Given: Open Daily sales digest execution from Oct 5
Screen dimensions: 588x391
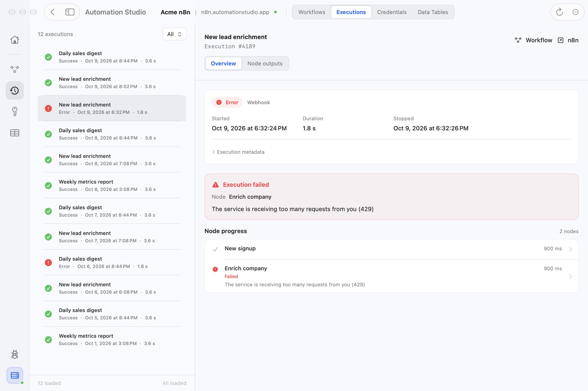Looking at the screenshot, I should click(112, 314).
